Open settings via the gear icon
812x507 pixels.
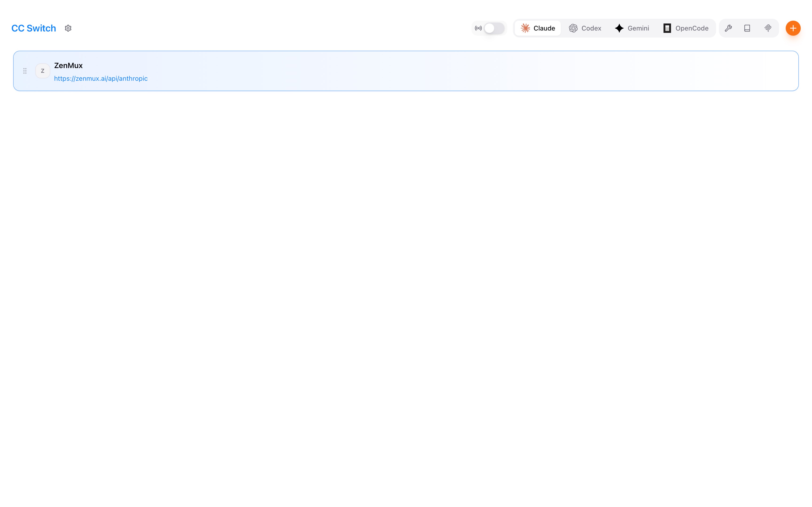coord(68,28)
